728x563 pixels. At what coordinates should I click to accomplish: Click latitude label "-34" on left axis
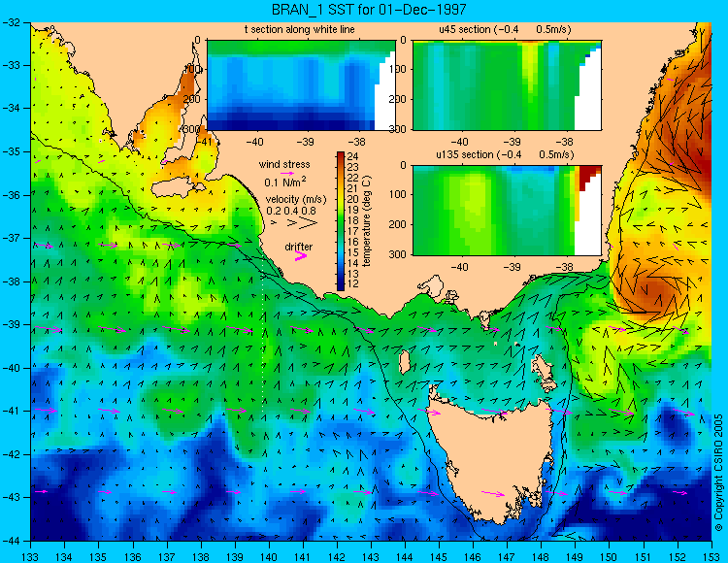coord(11,109)
